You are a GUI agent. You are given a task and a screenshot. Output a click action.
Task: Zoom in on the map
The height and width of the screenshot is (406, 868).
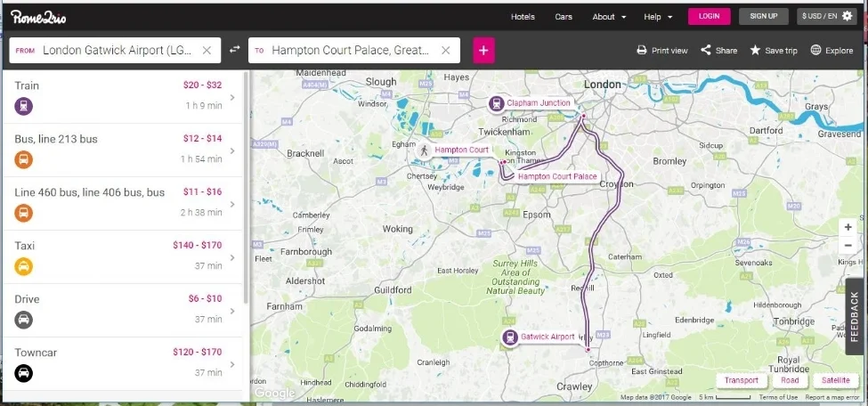[x=848, y=227]
